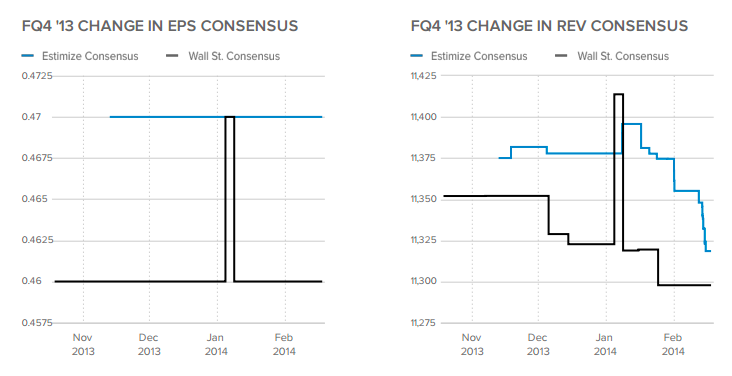Click the Jan 2014 axis label on REV chart
Viewport: 732px width, 376px height.
click(605, 344)
